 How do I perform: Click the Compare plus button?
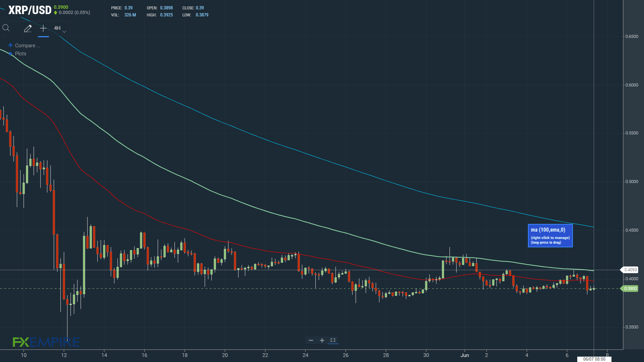click(10, 45)
